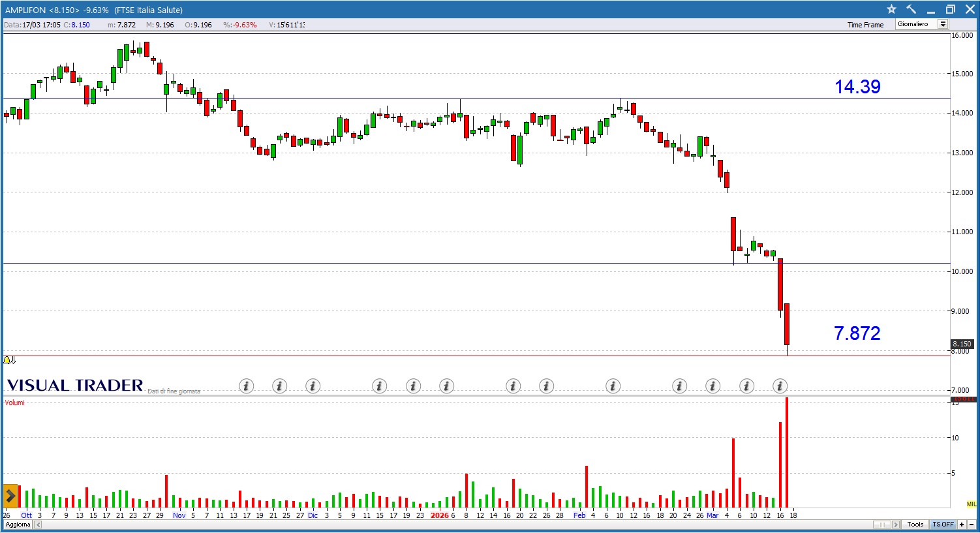Add chart to favorites with star icon
The image size is (980, 533).
[892, 9]
